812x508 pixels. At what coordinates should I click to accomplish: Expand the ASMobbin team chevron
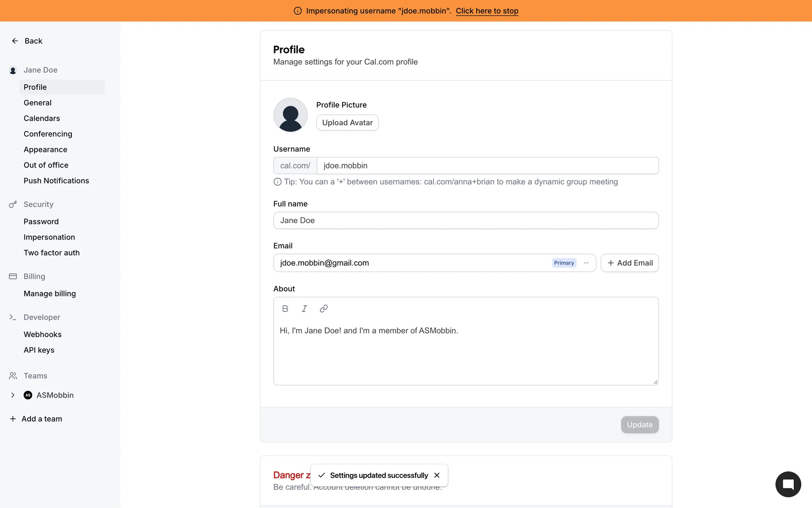pos(13,395)
